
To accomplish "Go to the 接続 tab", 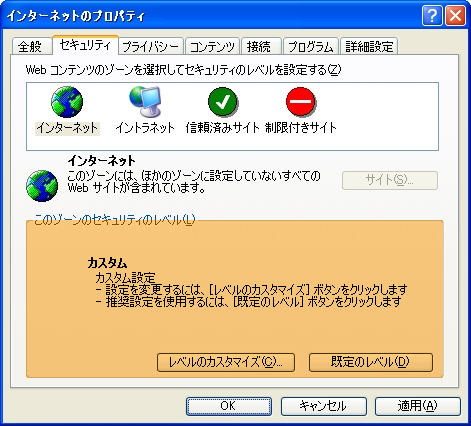I will 261,46.
